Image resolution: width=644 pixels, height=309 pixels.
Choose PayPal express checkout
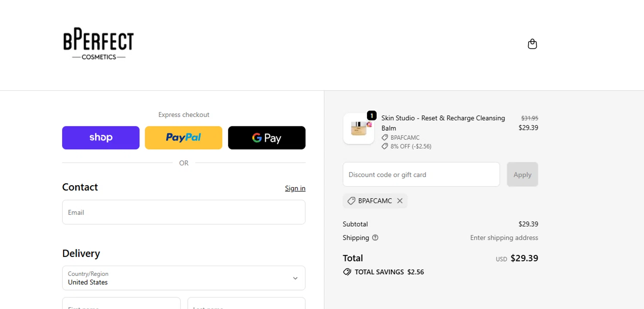tap(184, 138)
